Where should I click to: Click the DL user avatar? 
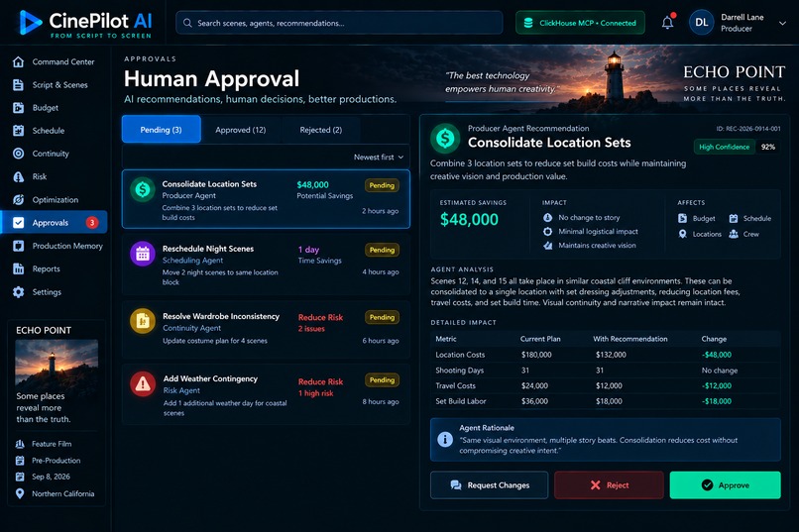pyautogui.click(x=701, y=23)
